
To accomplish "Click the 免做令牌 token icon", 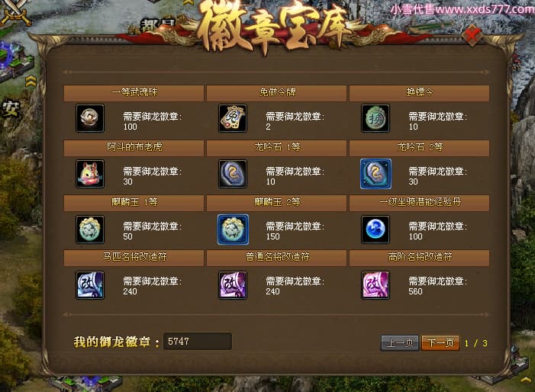I will coord(233,118).
